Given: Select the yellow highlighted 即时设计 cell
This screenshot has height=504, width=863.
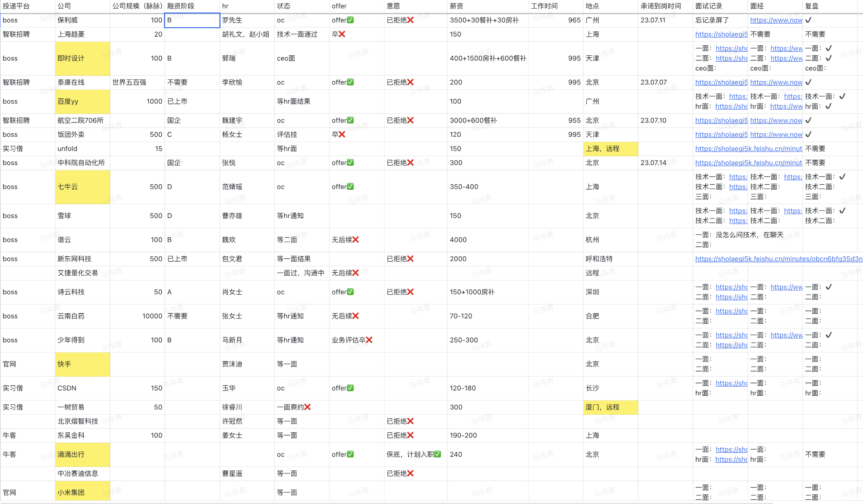Looking at the screenshot, I should [x=82, y=58].
